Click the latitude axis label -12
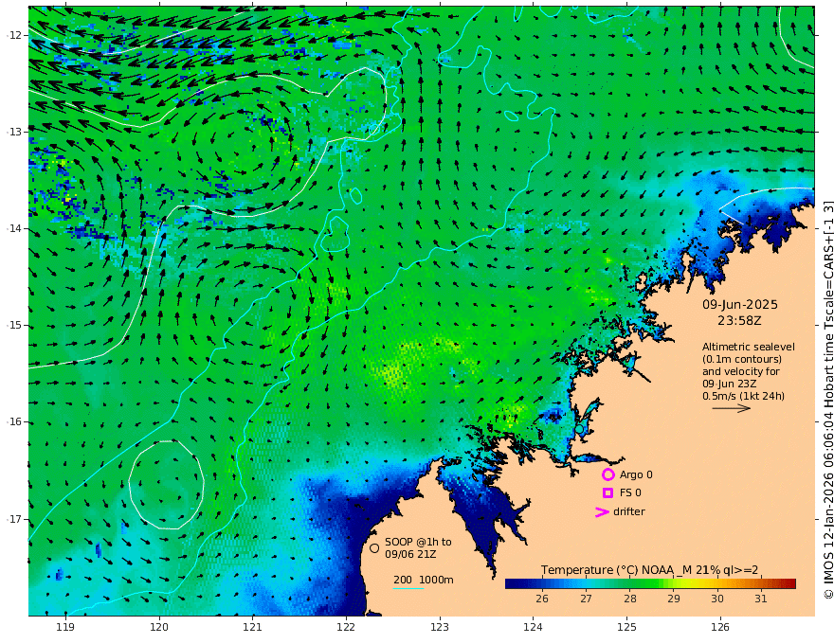834x644 pixels. (14, 35)
